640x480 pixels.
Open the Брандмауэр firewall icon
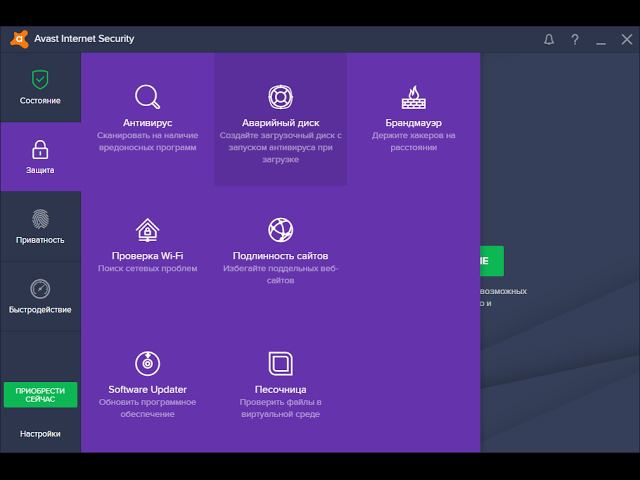click(413, 97)
